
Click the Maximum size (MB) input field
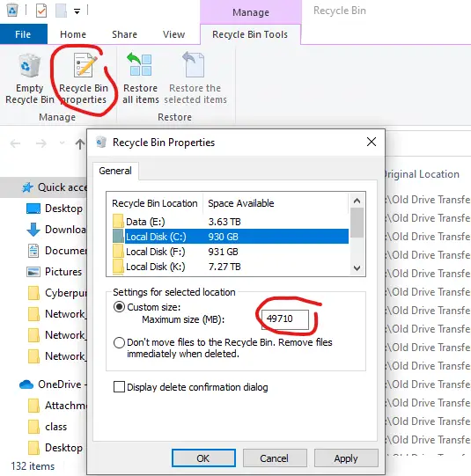tap(285, 319)
